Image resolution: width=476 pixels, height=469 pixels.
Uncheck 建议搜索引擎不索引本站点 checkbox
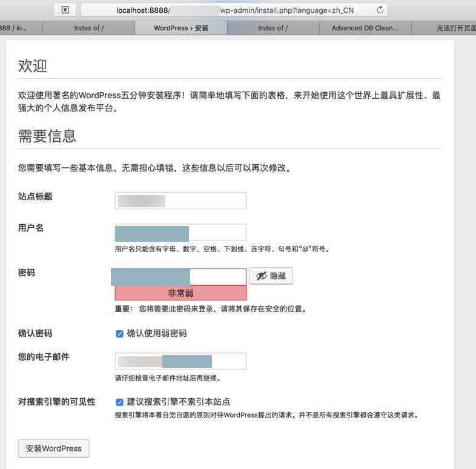coord(120,402)
